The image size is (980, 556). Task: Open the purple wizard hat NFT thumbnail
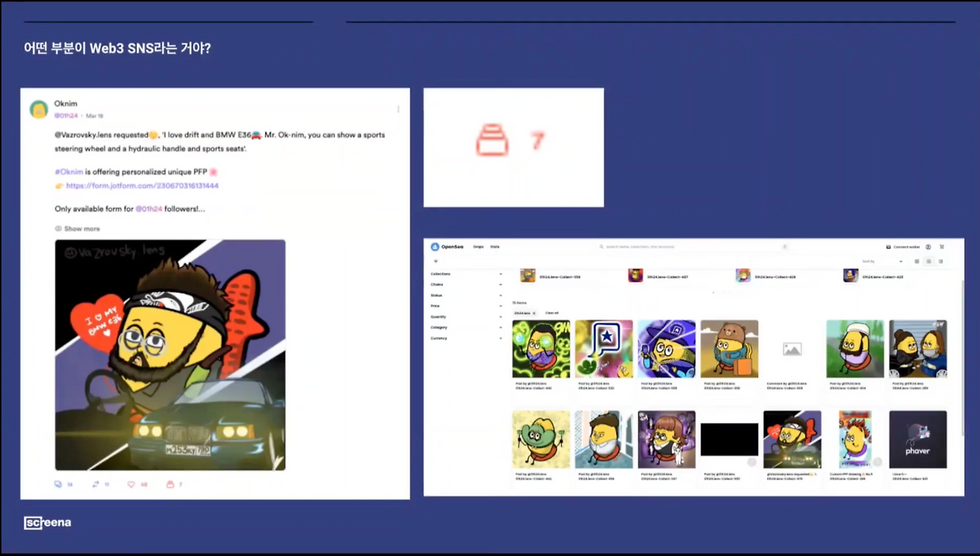click(x=667, y=349)
